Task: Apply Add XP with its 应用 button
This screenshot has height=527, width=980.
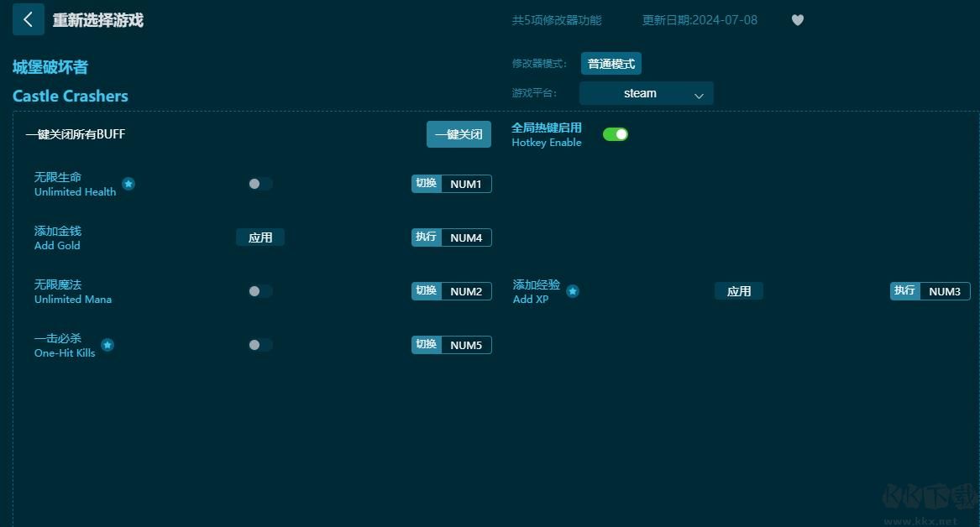Action: (x=739, y=291)
